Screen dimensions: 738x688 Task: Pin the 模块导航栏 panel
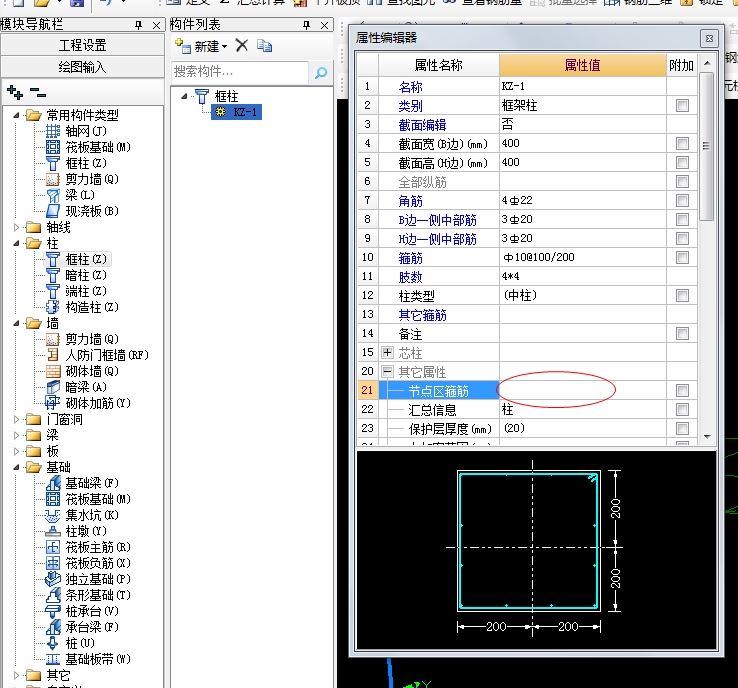point(138,25)
